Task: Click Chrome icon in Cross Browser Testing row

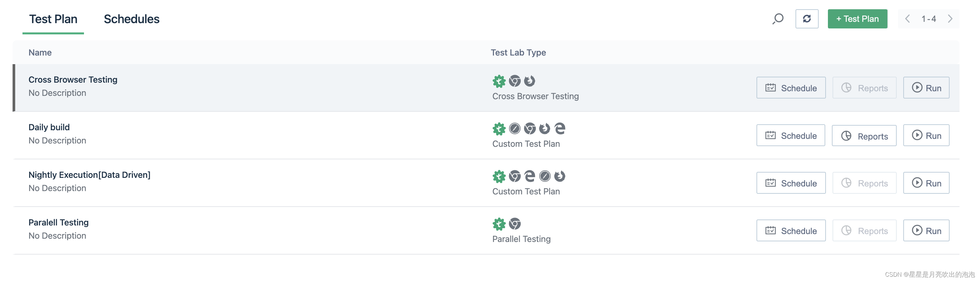Action: pos(514,81)
